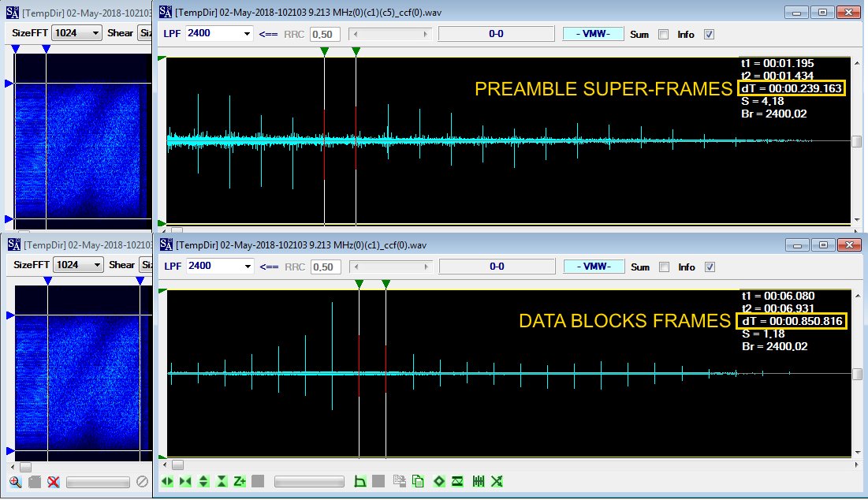Click the SA app icon of bottom waveform window
The width and height of the screenshot is (868, 500).
(166, 244)
